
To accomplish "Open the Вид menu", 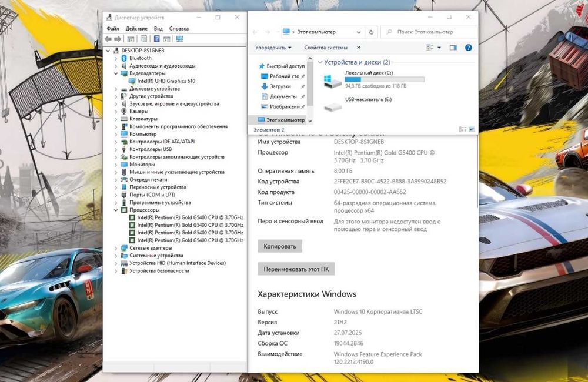I will click(x=158, y=28).
